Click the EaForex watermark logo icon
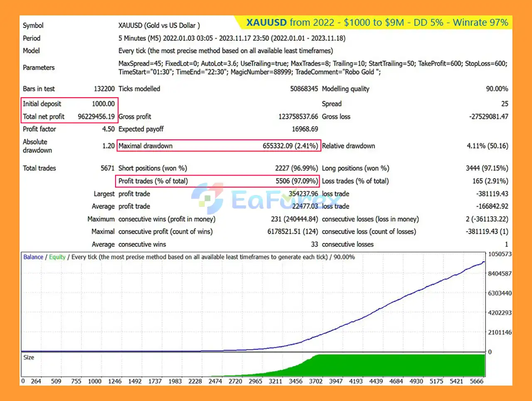The height and width of the screenshot is (401, 532). pos(207,199)
